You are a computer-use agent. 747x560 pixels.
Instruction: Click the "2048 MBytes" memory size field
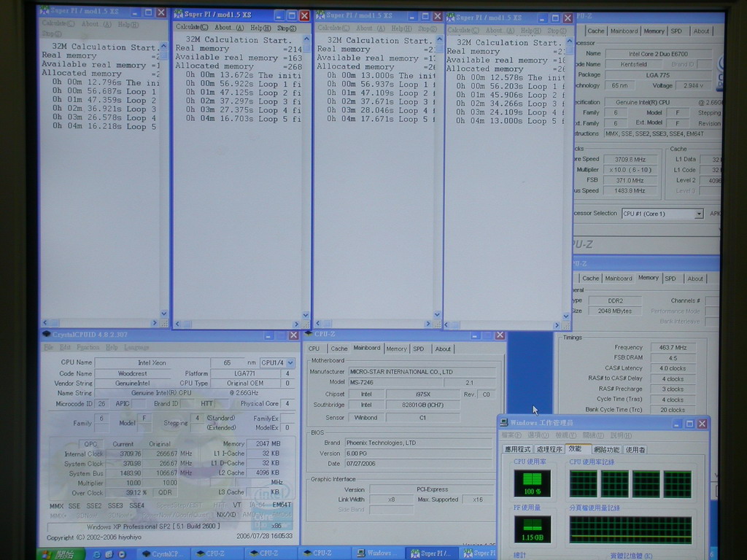tap(615, 311)
